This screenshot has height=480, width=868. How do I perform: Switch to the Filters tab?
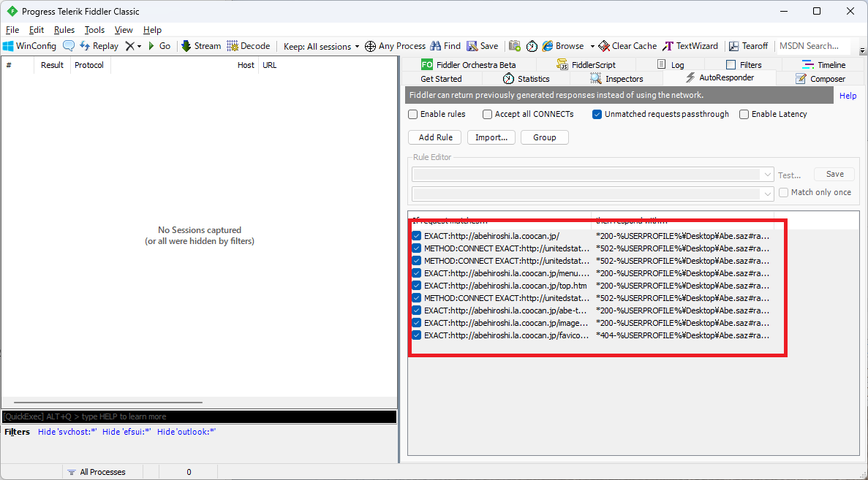744,65
